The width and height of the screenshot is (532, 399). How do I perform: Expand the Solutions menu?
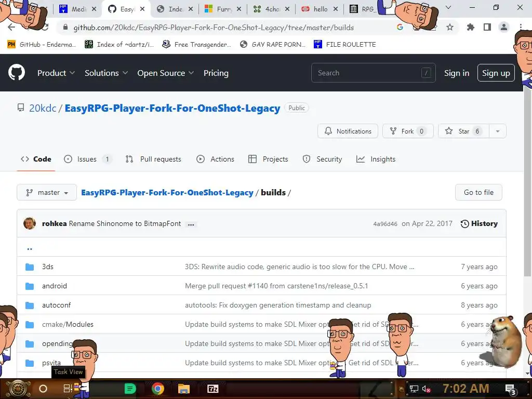pyautogui.click(x=106, y=73)
